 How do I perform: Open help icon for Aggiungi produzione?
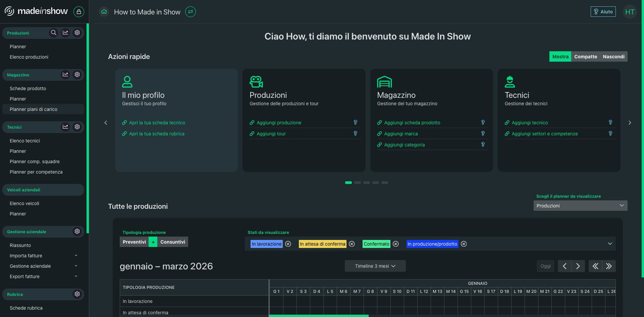(355, 123)
